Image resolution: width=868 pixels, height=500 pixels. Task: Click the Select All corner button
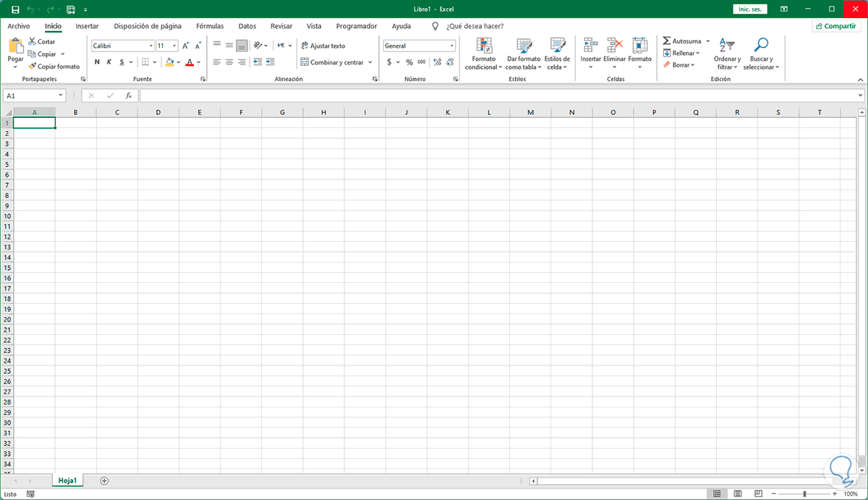click(7, 112)
